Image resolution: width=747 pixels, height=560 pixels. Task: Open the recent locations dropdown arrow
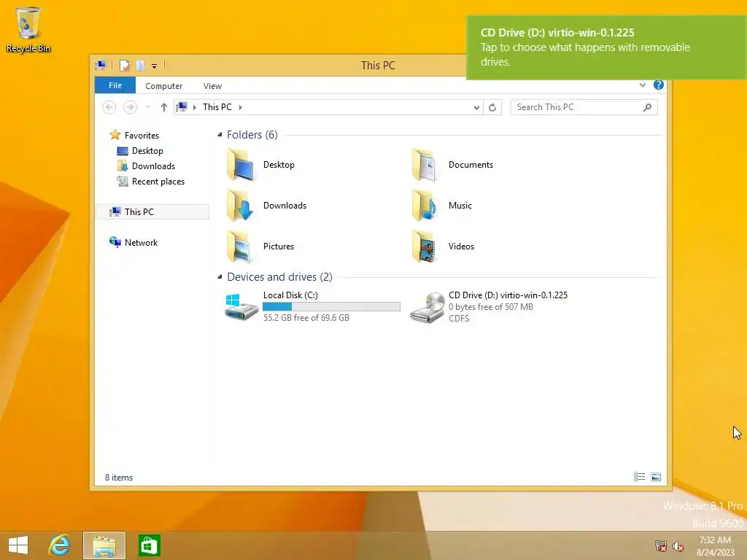point(147,107)
